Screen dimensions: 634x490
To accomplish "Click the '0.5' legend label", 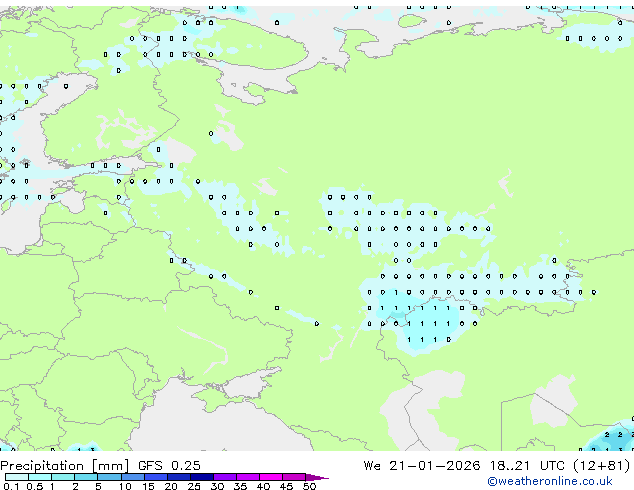I will [34, 486].
